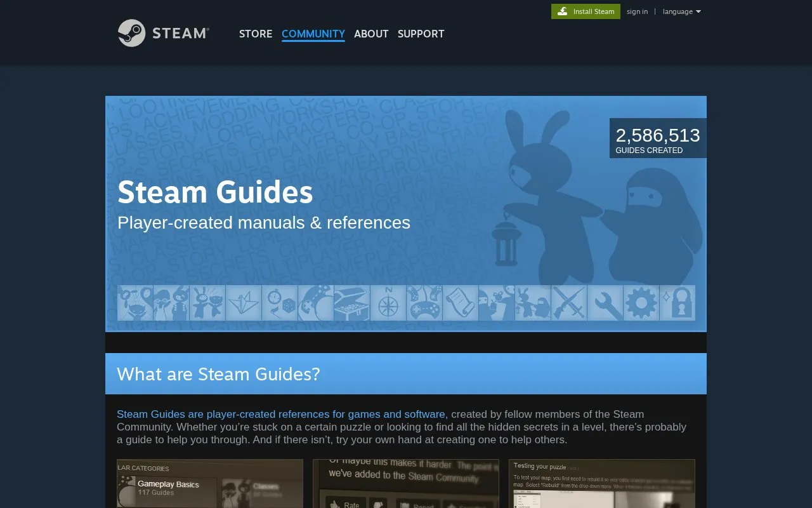Screen dimensions: 812x508
Task: Click the controller crescent moon icon
Action: pyautogui.click(x=316, y=303)
